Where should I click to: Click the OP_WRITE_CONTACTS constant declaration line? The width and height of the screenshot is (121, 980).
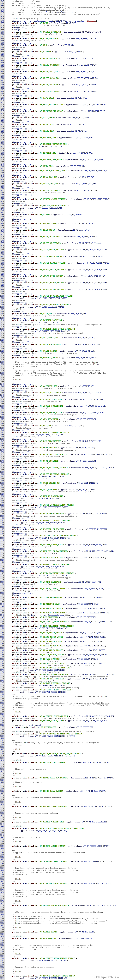[55, 65]
